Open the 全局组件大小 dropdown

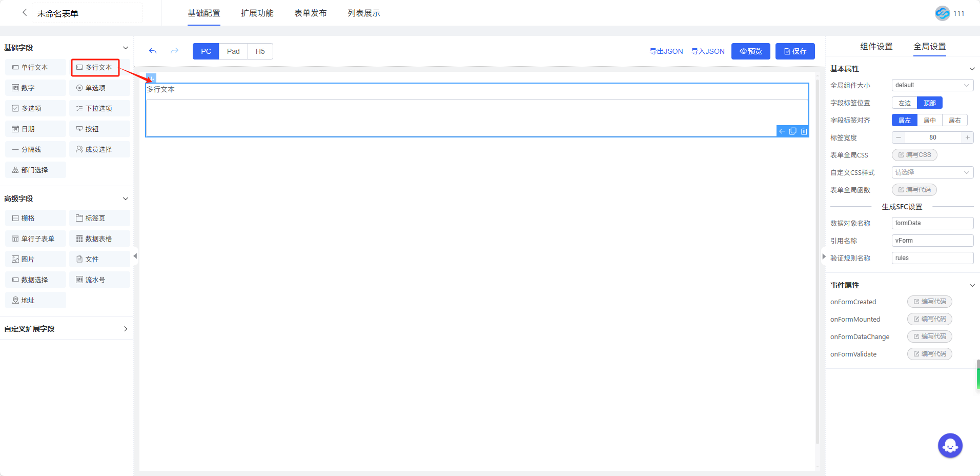point(932,86)
